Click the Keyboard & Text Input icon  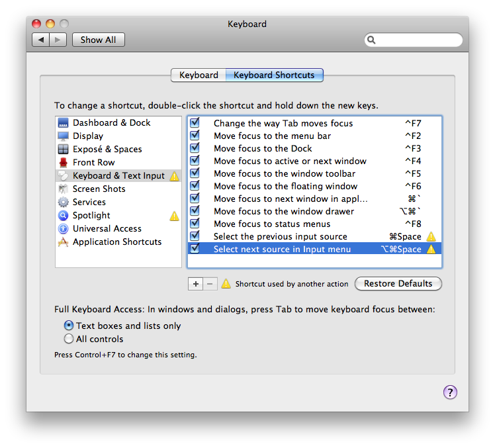63,176
